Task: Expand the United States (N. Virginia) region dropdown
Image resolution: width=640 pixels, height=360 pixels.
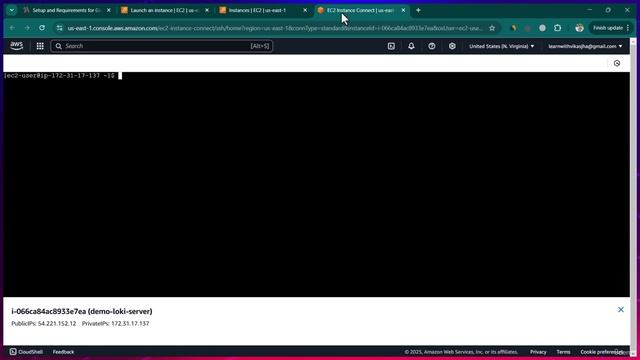Action: point(501,46)
